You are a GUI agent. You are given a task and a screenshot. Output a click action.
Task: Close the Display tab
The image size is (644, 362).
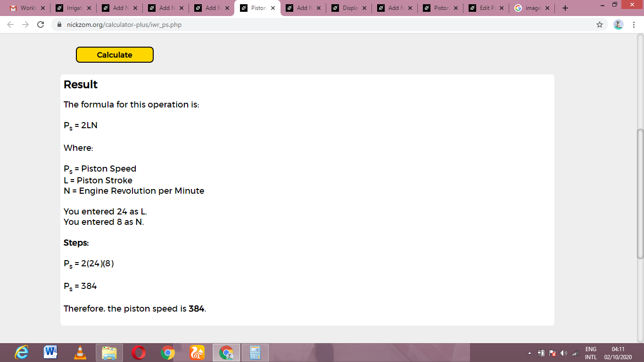tap(364, 8)
